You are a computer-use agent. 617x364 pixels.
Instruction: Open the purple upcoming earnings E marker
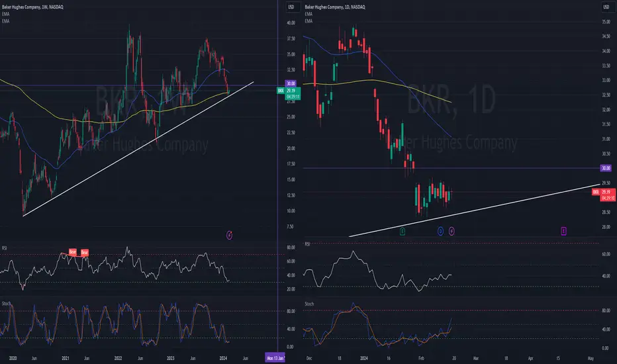point(563,231)
